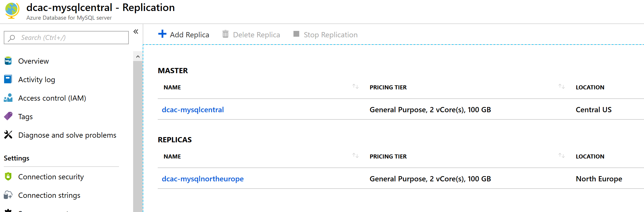Viewport: 644px width, 212px height.
Task: Click the Search (Ctrl+/) input field
Action: [66, 38]
